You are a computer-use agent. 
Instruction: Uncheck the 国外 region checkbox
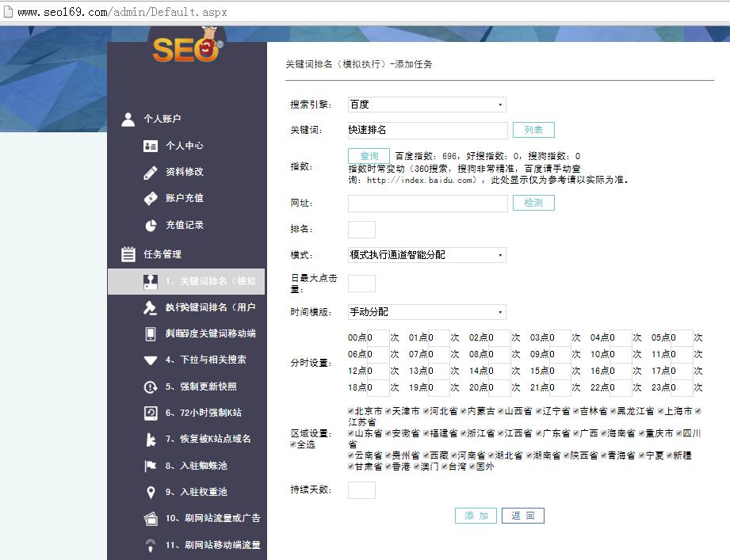(471, 467)
